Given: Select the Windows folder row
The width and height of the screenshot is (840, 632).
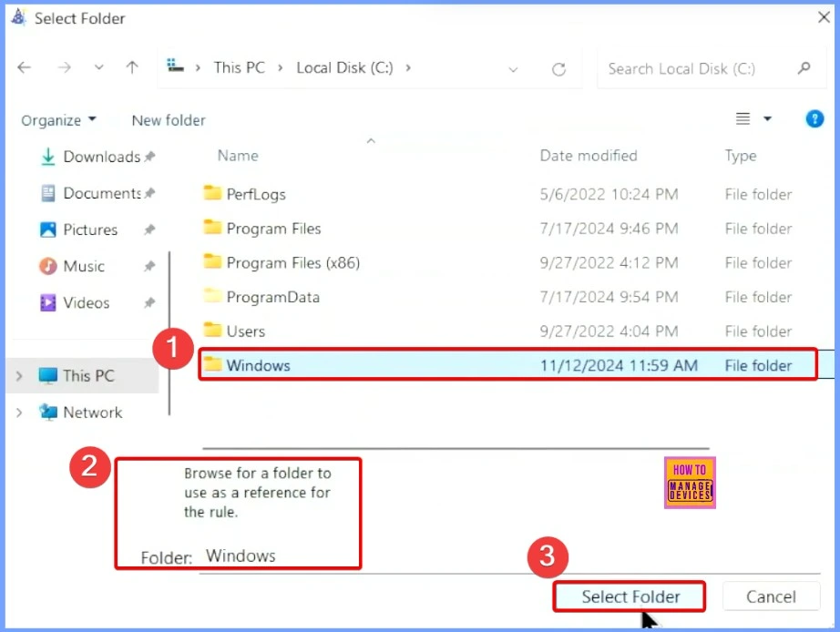Looking at the screenshot, I should pyautogui.click(x=507, y=365).
